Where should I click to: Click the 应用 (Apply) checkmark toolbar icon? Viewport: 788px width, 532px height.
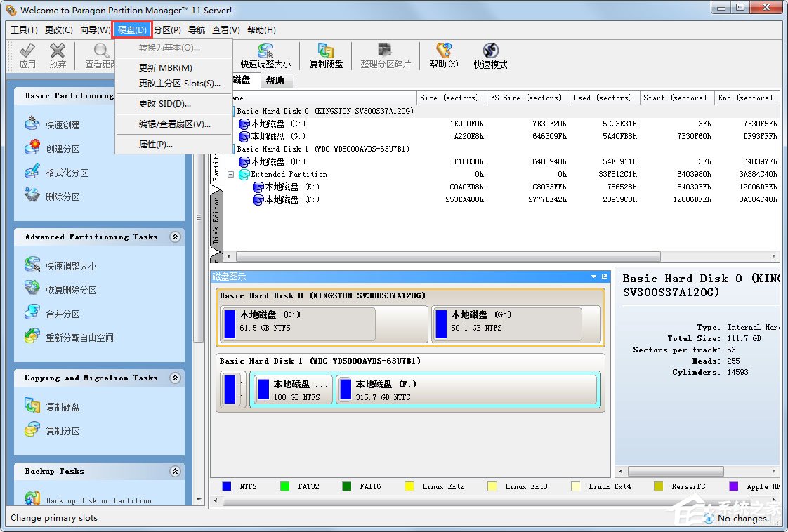pos(27,51)
